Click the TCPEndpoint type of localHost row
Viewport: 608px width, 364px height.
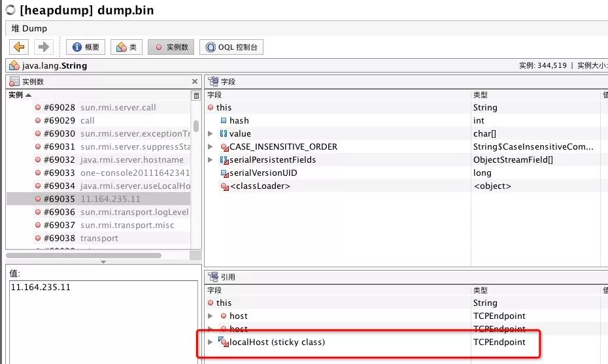point(499,342)
